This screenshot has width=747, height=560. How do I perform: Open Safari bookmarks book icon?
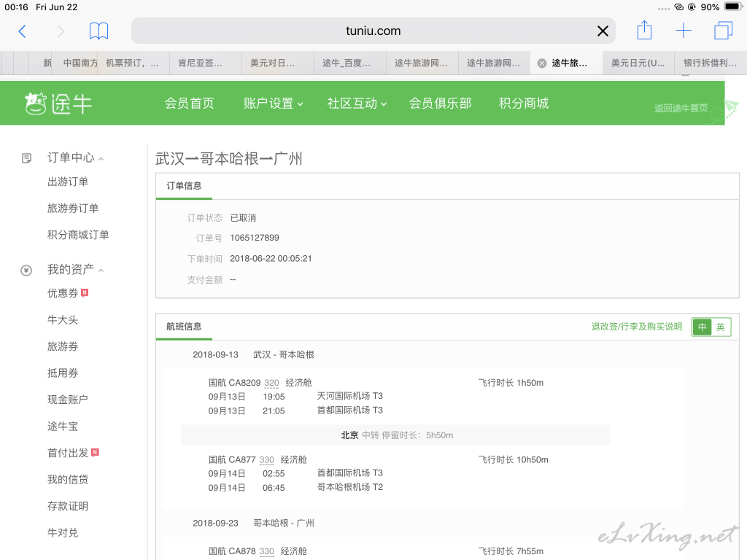point(98,31)
